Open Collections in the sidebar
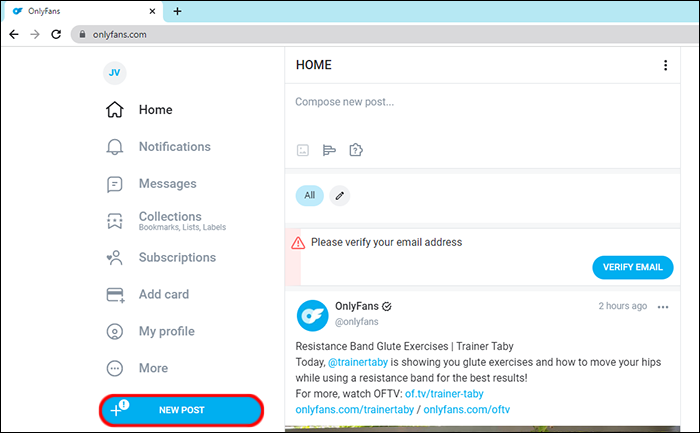Screen dimensions: 700x433 point(166,221)
